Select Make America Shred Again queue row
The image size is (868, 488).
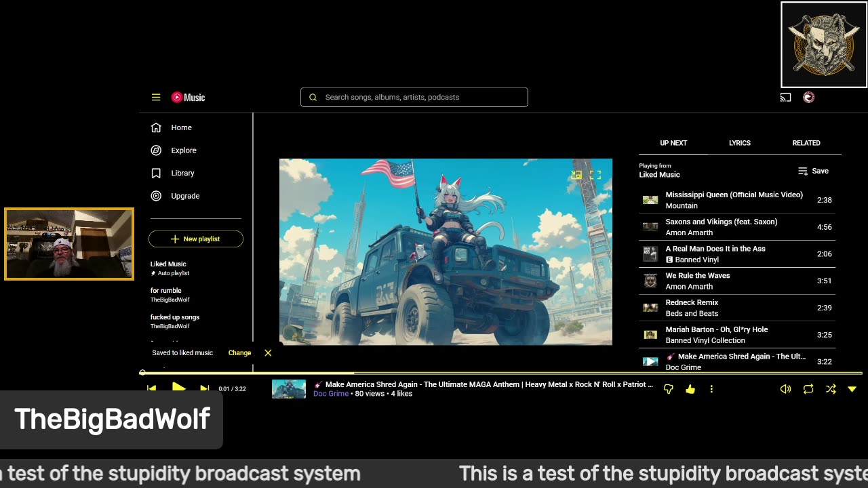737,361
